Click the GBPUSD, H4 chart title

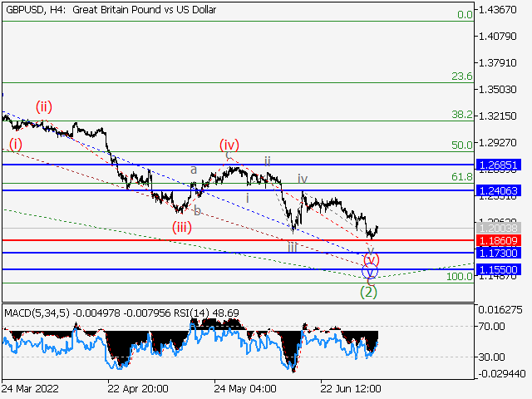(x=111, y=10)
